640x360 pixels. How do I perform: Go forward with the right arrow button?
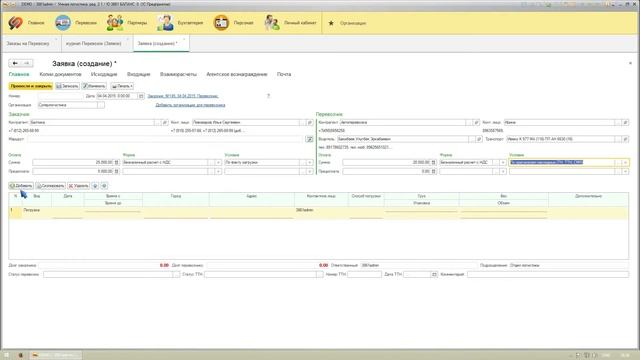pyautogui.click(x=27, y=63)
